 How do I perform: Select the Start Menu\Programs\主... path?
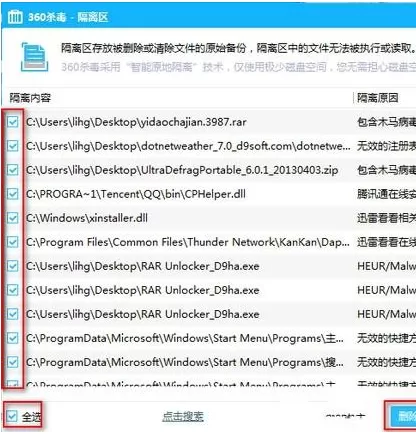point(185,338)
